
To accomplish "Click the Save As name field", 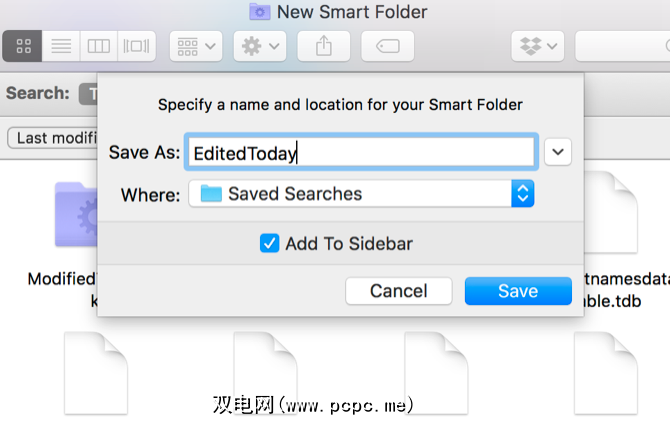I will (x=361, y=152).
